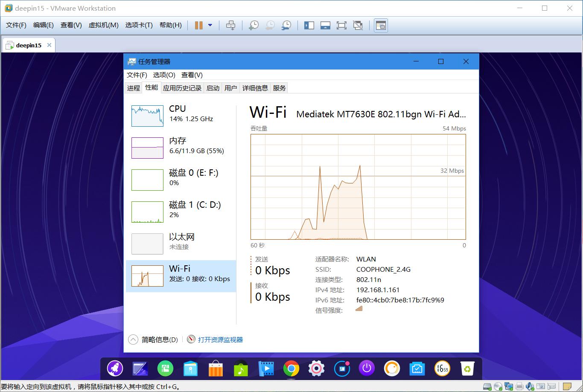Take a snapshot of the virtual machine
This screenshot has width=583, height=392.
click(x=253, y=25)
